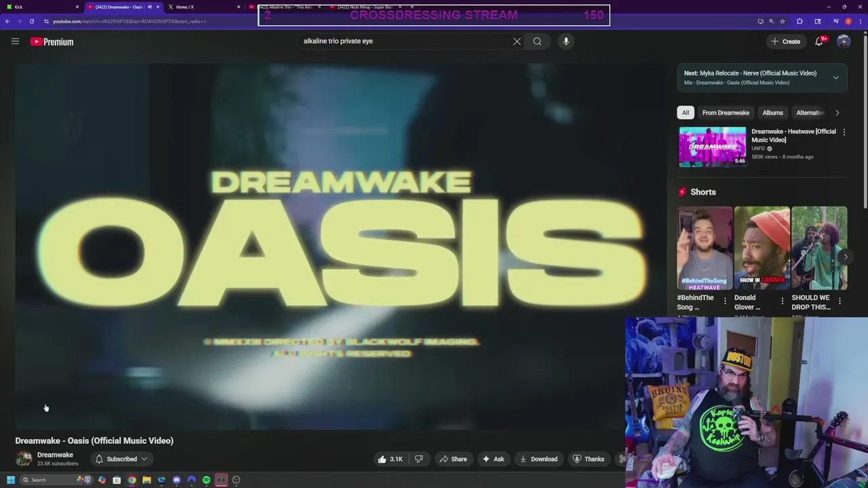Reload the YouTube page
Viewport: 868px width, 488px height.
click(x=31, y=21)
